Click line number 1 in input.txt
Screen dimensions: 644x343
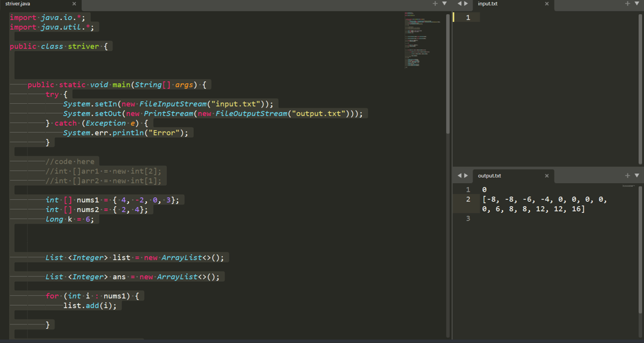(468, 17)
